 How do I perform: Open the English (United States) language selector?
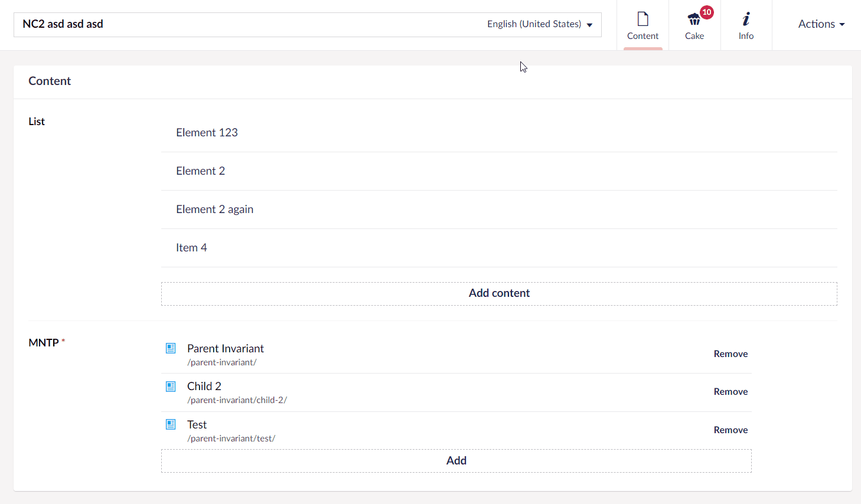[x=534, y=24]
